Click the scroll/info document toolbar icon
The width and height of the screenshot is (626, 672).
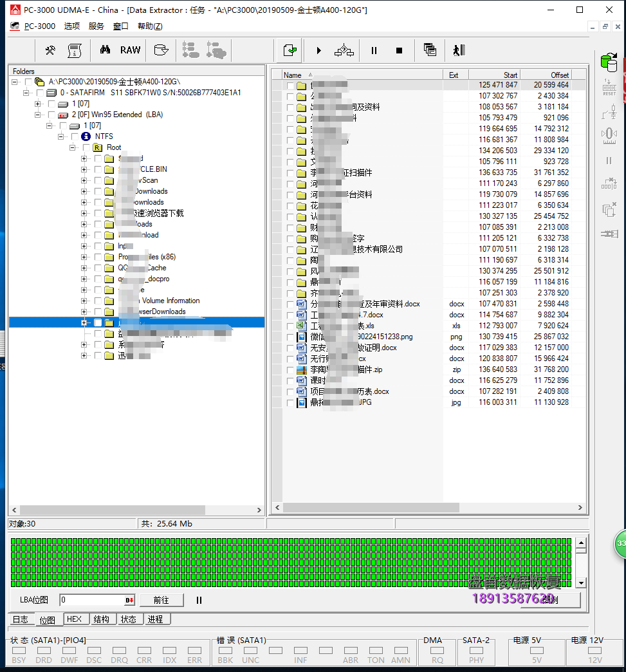75,50
